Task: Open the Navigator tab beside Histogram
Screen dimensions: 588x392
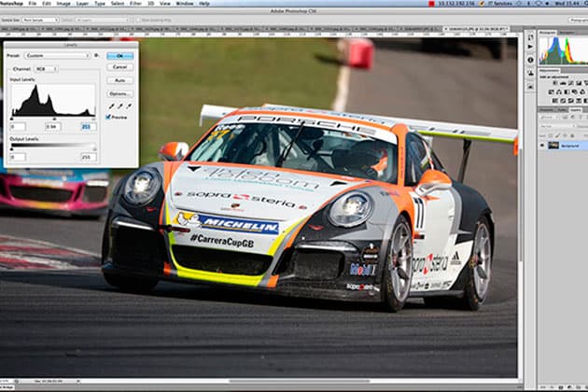Action: point(567,33)
